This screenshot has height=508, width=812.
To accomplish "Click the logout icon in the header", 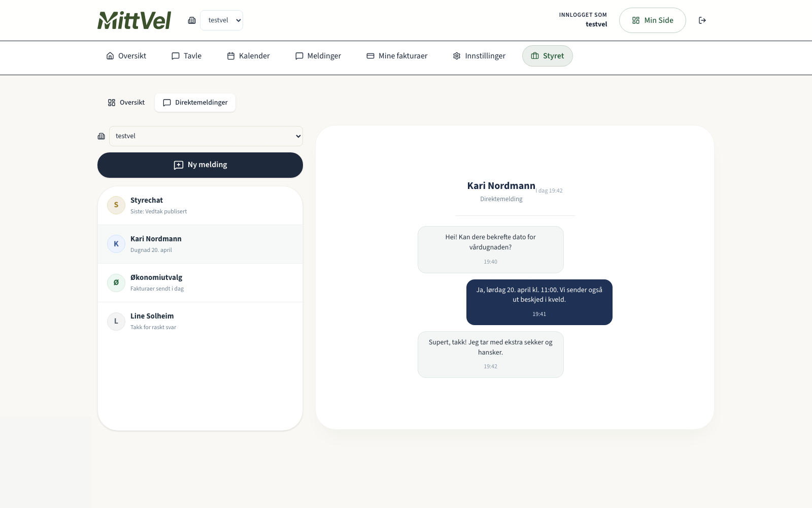I will [702, 20].
